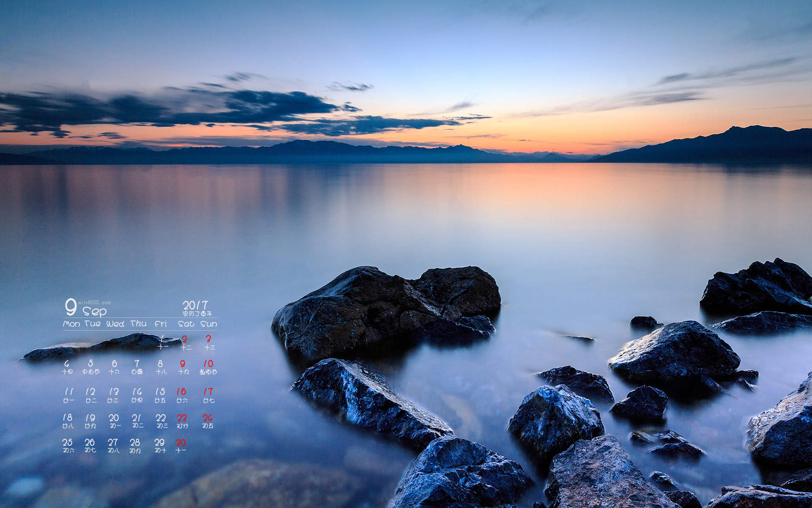Select date 13 on the calendar

(113, 392)
